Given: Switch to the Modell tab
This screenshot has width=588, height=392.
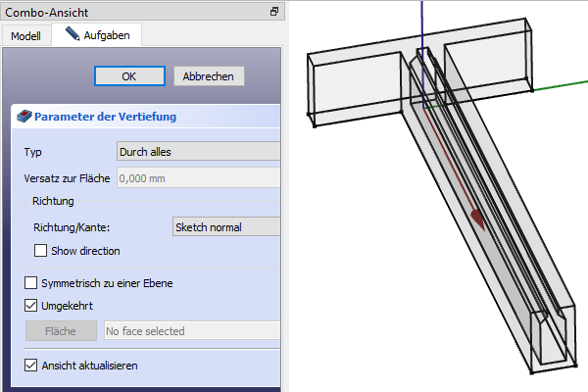Looking at the screenshot, I should 25,35.
